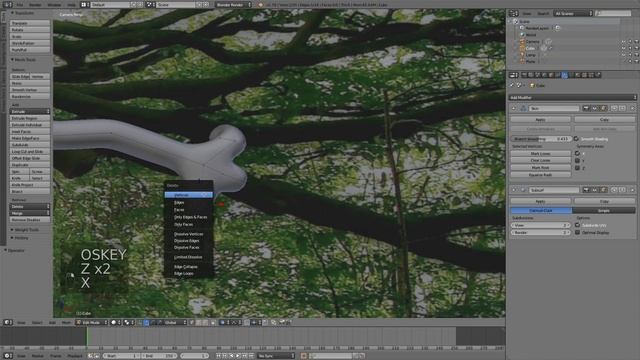
Task: Collapse the Mesh Tools panel header
Action: [x=24, y=60]
